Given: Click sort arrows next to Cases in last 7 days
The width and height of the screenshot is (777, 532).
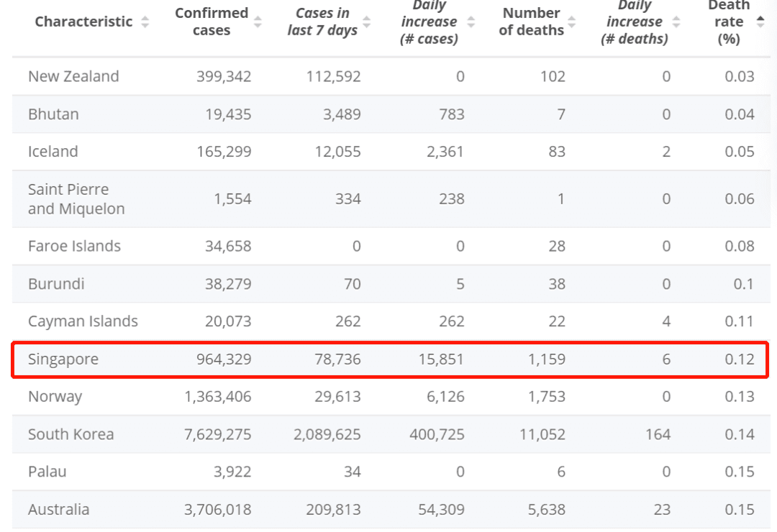Looking at the screenshot, I should [367, 22].
